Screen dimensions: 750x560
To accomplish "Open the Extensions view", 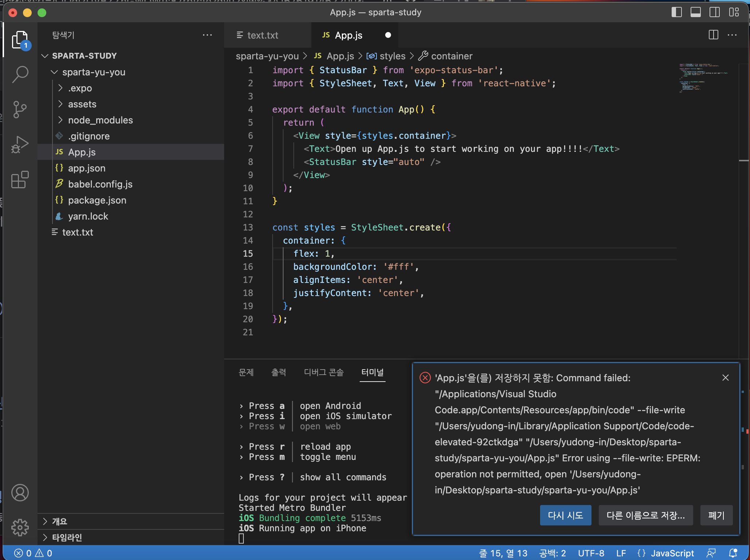I will (x=20, y=180).
